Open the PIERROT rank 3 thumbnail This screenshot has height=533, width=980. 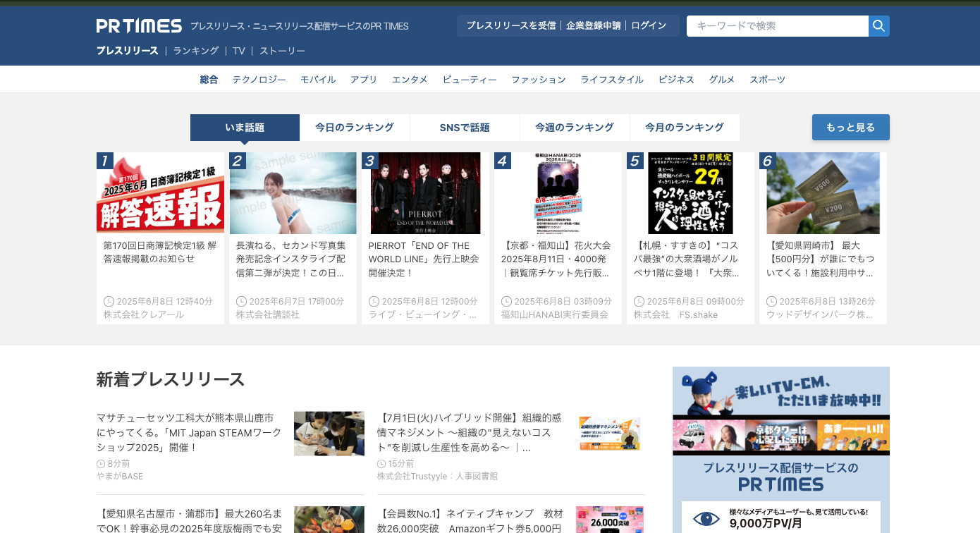[425, 193]
